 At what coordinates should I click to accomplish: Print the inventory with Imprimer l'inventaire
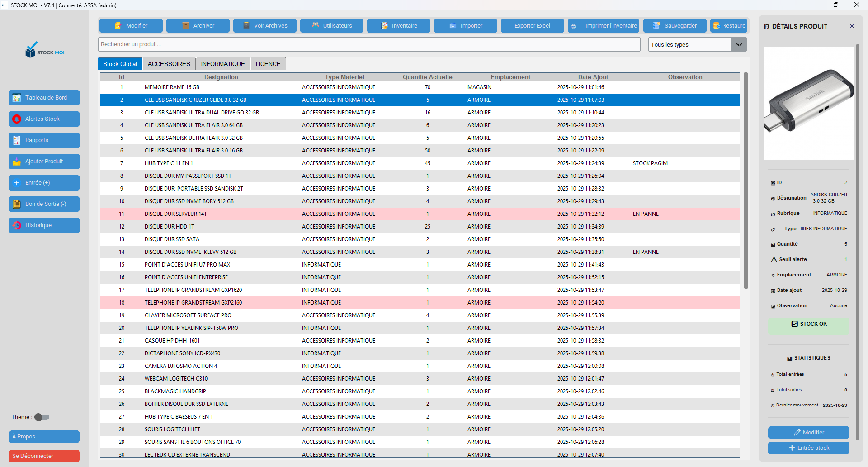[603, 26]
